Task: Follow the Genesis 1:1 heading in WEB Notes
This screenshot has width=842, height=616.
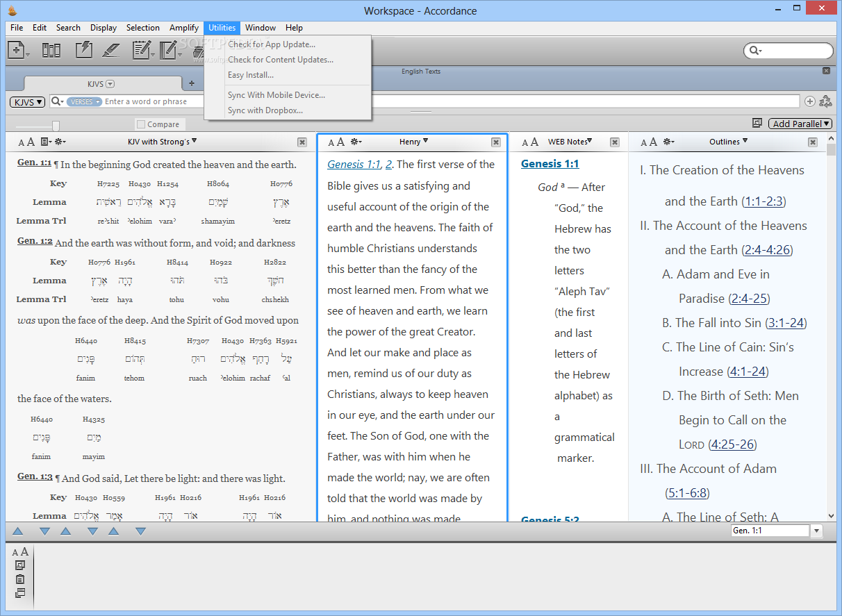Action: pos(550,164)
